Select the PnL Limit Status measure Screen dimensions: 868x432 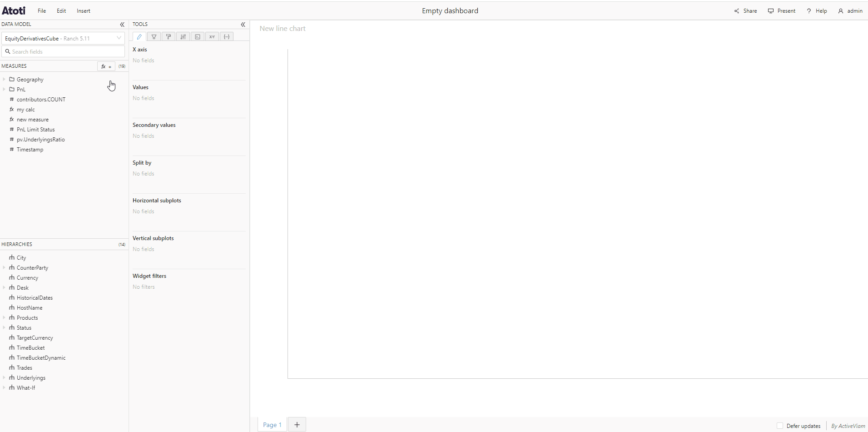35,130
